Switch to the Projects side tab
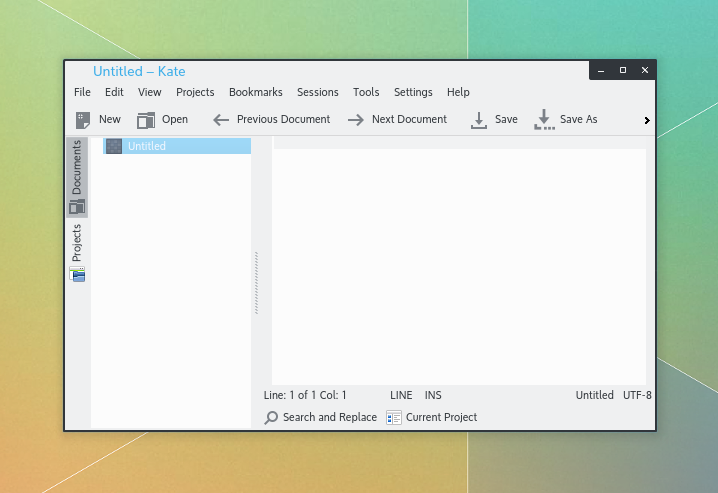Image resolution: width=718 pixels, height=493 pixels. pos(77,253)
